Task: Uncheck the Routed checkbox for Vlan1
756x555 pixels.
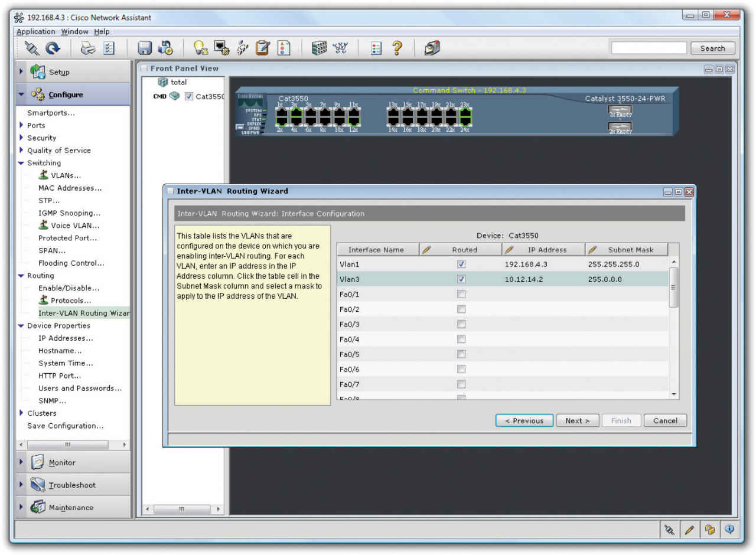Action: 461,264
